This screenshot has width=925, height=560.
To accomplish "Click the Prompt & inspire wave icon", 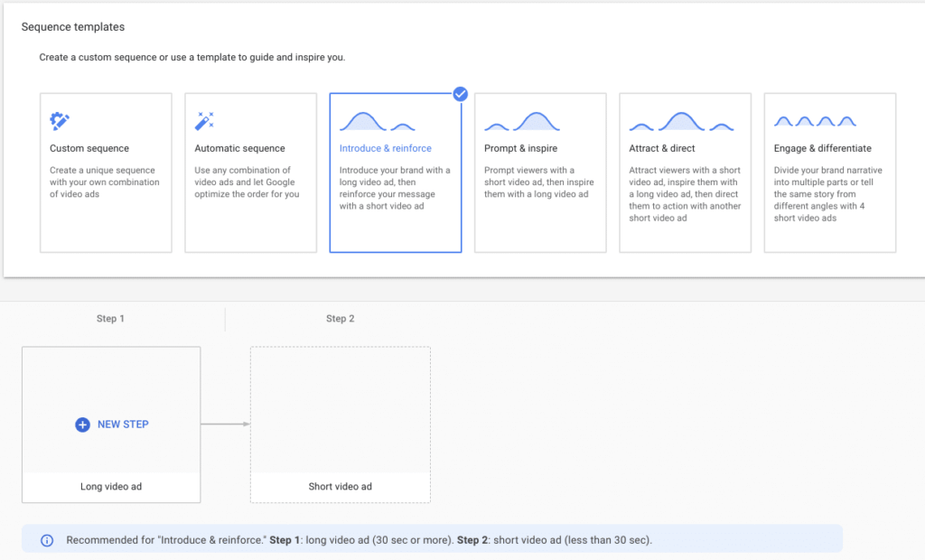I will 521,121.
